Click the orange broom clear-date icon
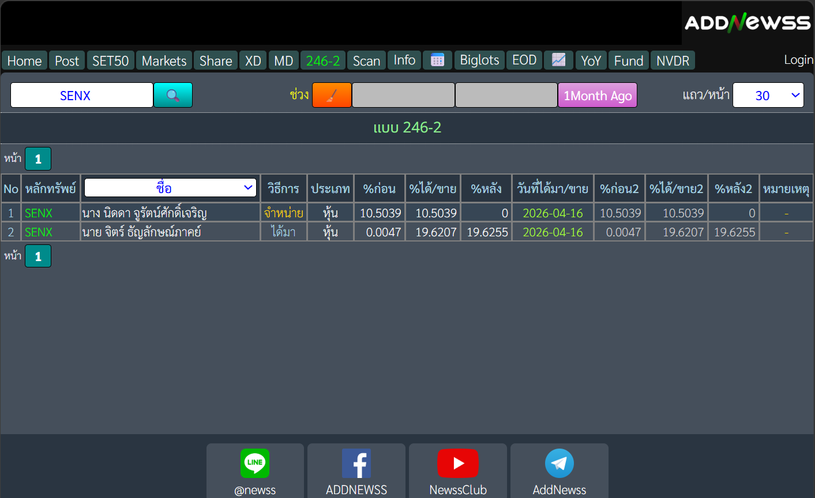The width and height of the screenshot is (815, 498). pyautogui.click(x=331, y=95)
